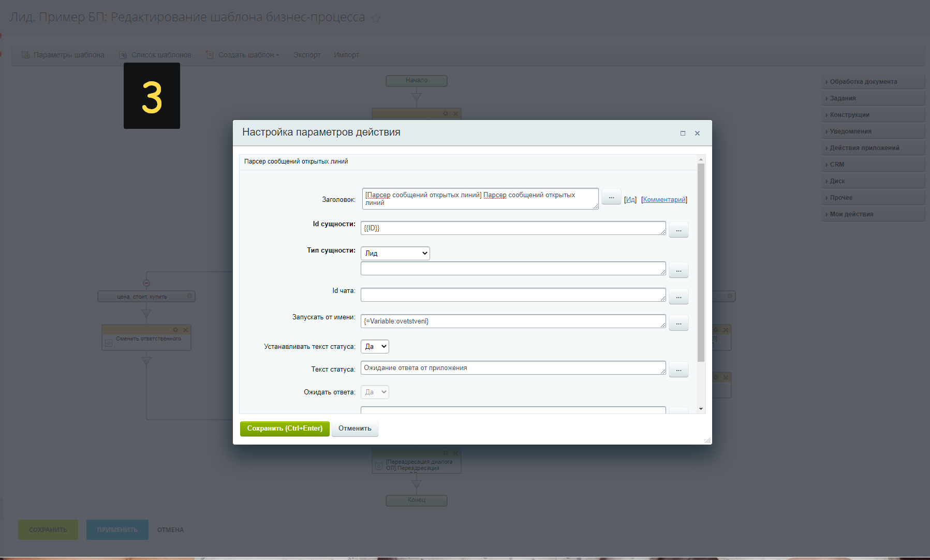Open the gear settings of Сменить ответственного activity
The image size is (930, 560).
click(x=175, y=330)
